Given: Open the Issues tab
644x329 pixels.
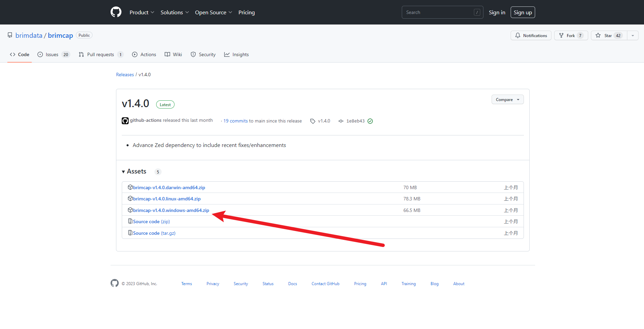Looking at the screenshot, I should coord(53,54).
